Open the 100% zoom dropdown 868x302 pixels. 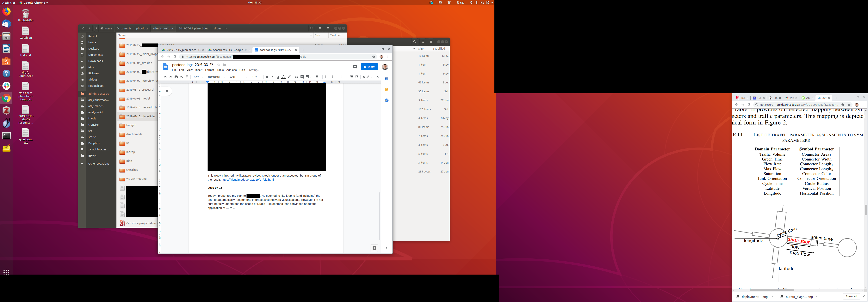tap(198, 77)
